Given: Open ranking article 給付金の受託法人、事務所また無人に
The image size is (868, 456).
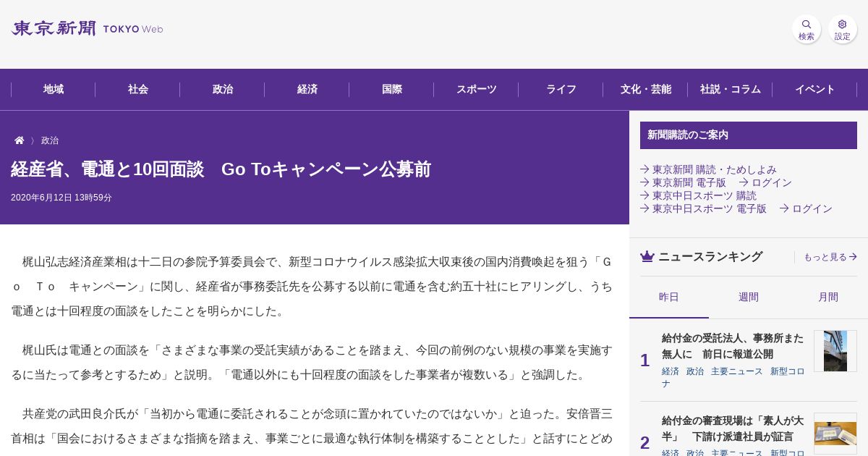Looking at the screenshot, I should 733,346.
